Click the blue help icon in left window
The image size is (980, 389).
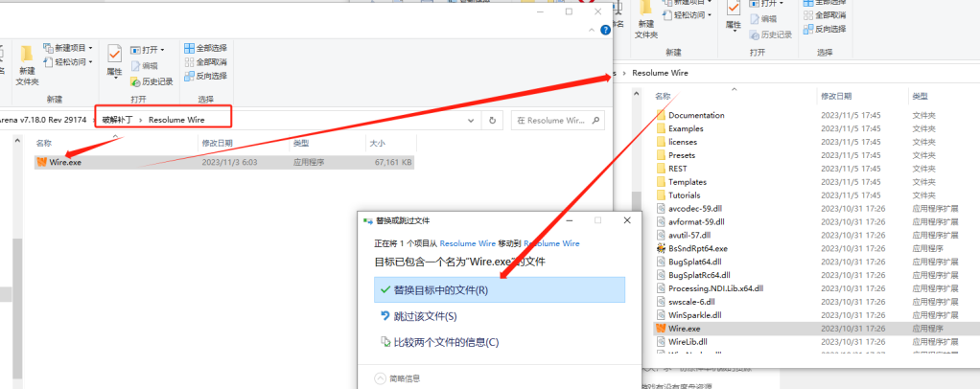point(605,31)
